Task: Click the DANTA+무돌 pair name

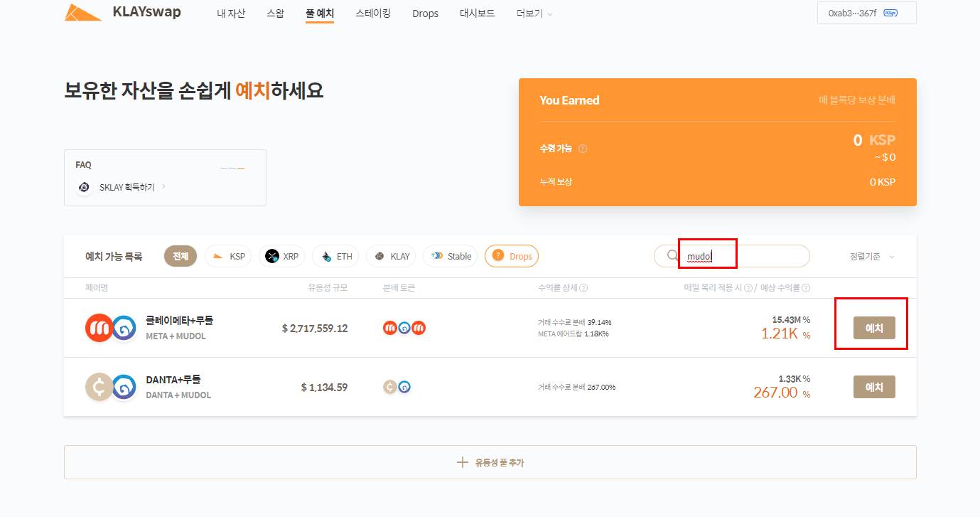Action: 173,380
